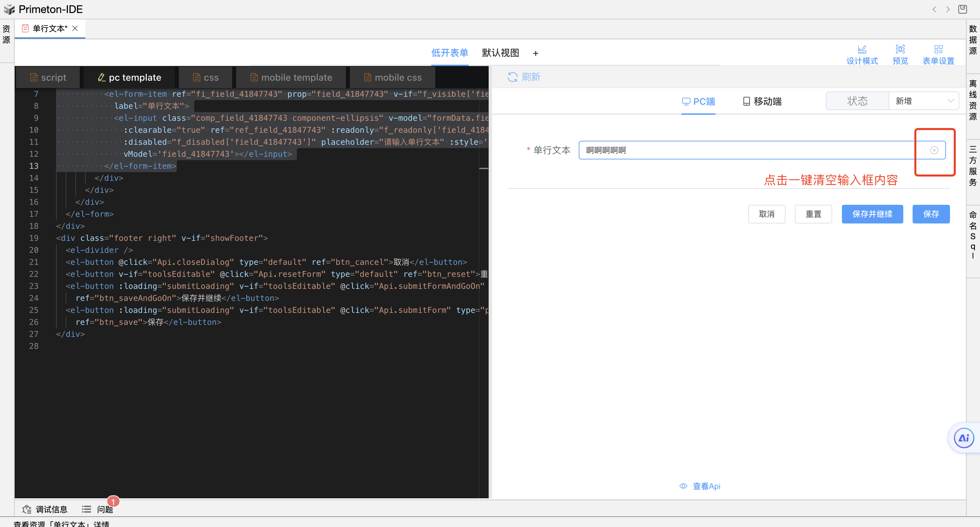Open the floating AI assistant icon
Viewport: 980px width, 527px height.
[x=964, y=438]
